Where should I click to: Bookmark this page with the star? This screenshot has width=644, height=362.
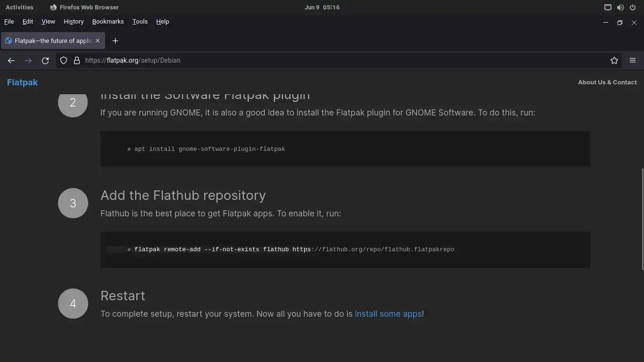[614, 60]
